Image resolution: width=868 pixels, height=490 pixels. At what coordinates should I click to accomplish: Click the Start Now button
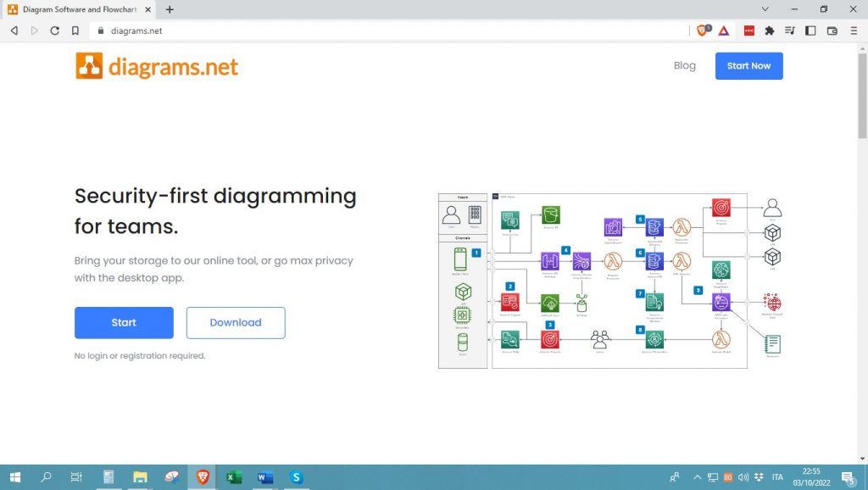tap(748, 65)
